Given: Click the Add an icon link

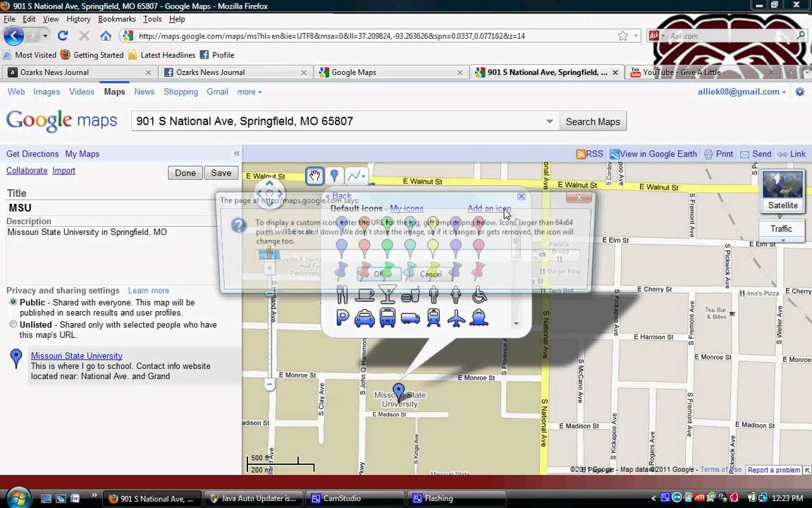Looking at the screenshot, I should [x=489, y=208].
